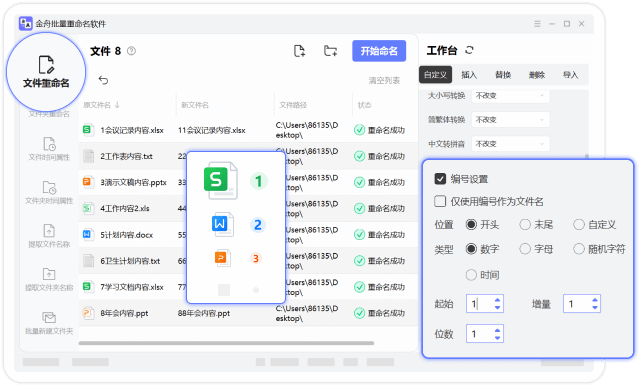Screen dimensions: 640x386
Task: Select 末尾 position radio button
Action: pos(525,224)
